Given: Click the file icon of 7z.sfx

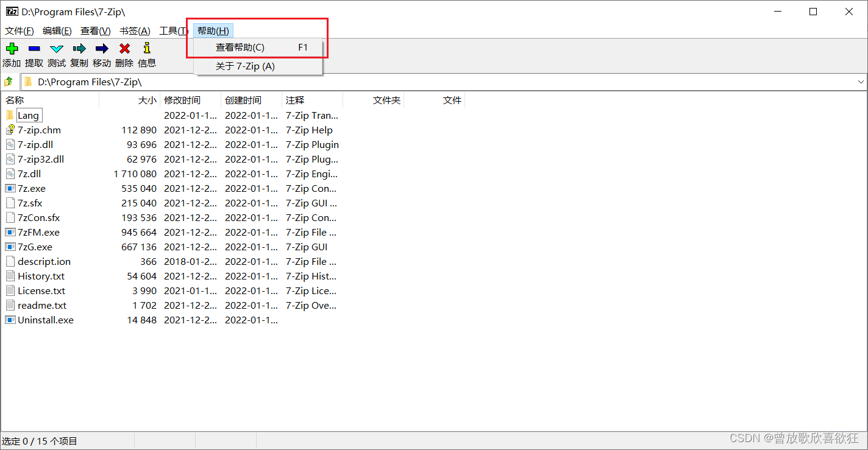Looking at the screenshot, I should (x=10, y=203).
